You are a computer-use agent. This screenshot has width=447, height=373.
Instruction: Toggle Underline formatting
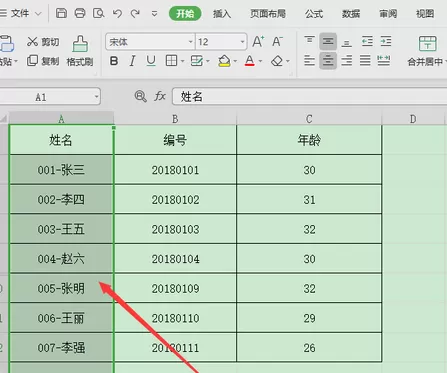point(151,61)
